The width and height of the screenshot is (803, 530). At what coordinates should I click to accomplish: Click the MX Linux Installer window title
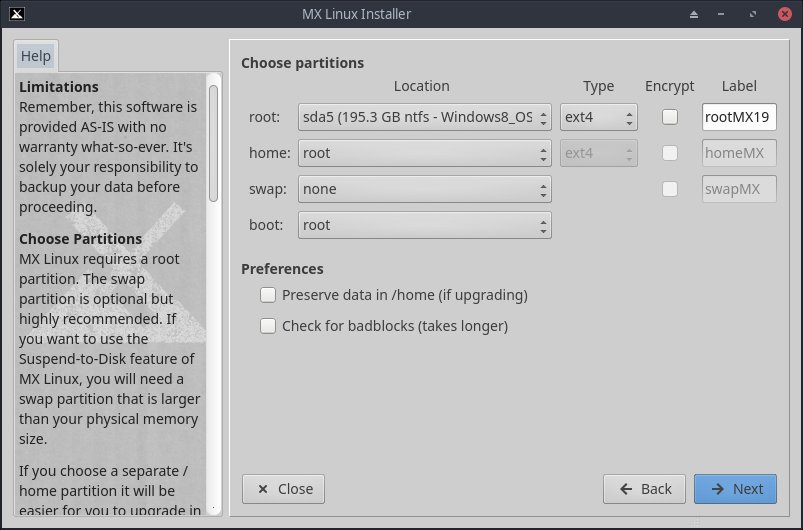(356, 14)
